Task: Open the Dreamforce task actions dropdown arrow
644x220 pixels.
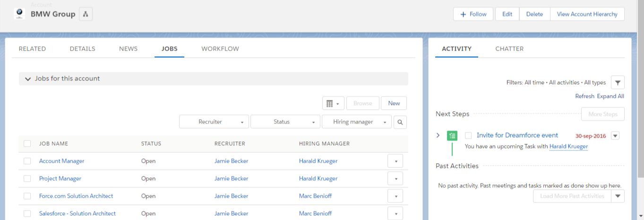Action: 615,136
